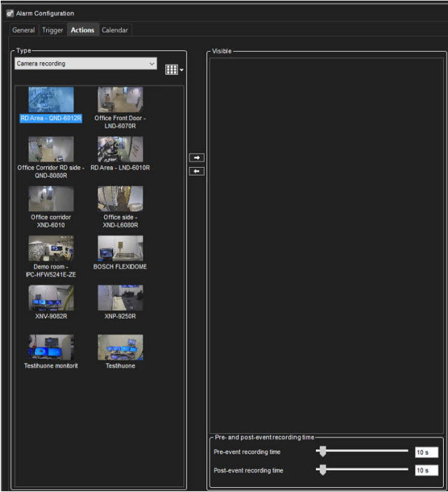Expand the thumbnail view size arrow

181,70
